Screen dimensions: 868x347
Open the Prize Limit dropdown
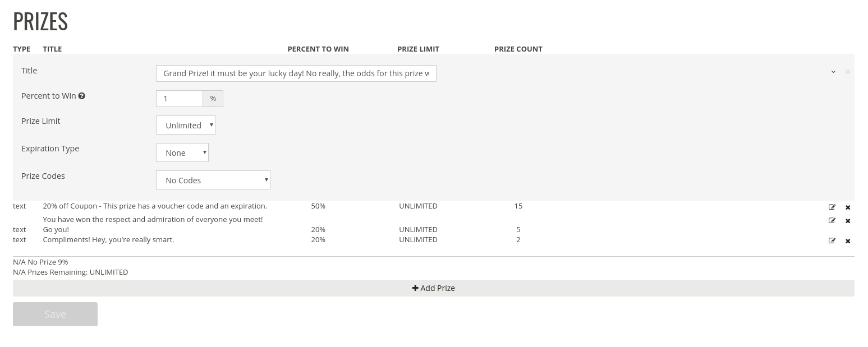click(x=186, y=125)
